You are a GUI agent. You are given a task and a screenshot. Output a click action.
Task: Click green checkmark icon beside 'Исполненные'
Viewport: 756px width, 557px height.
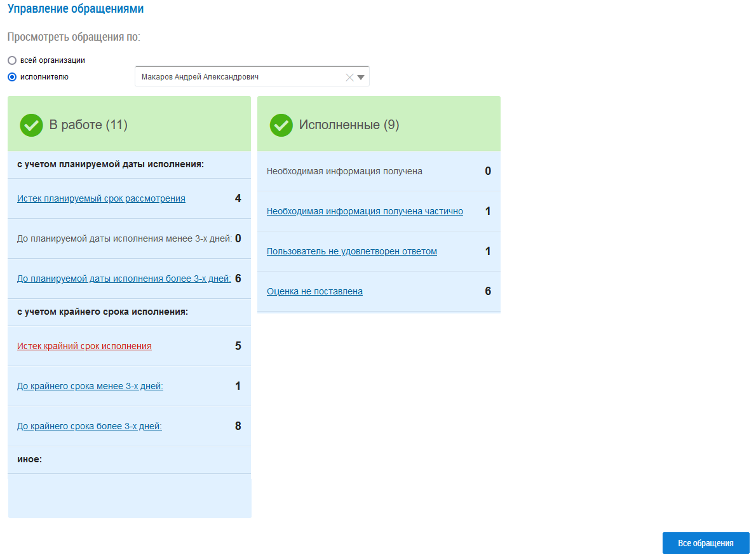tap(281, 125)
